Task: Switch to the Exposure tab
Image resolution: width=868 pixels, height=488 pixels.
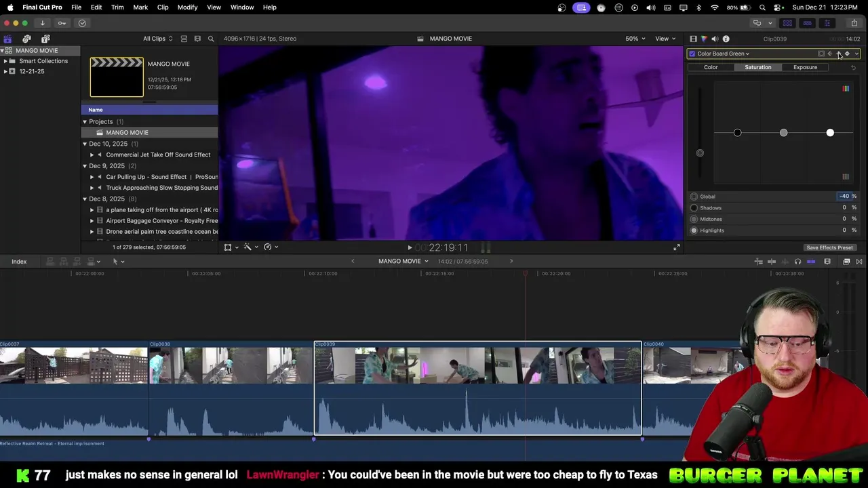Action: coord(805,67)
